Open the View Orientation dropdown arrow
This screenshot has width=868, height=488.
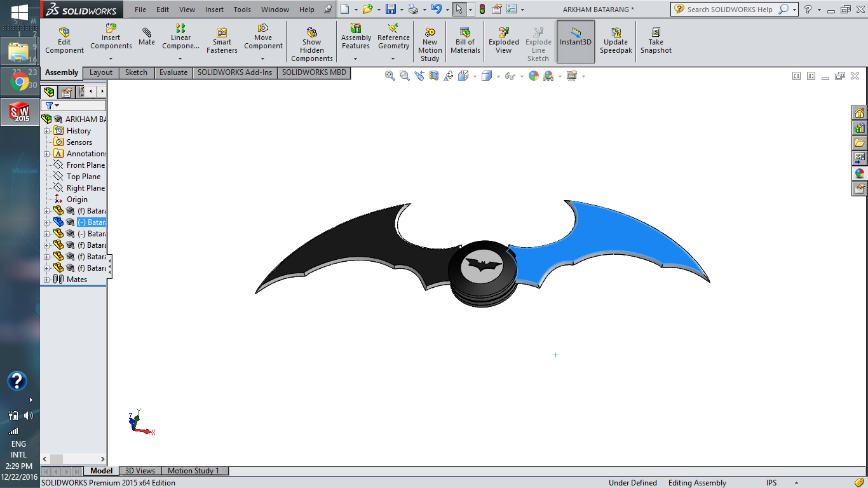click(475, 76)
